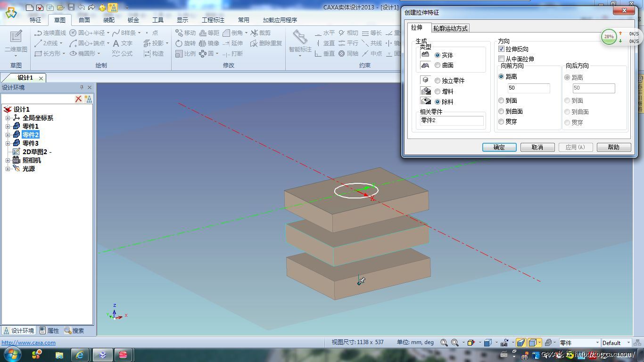Apply the 同轴 concentric constraint
644x362 pixels.
348,54
